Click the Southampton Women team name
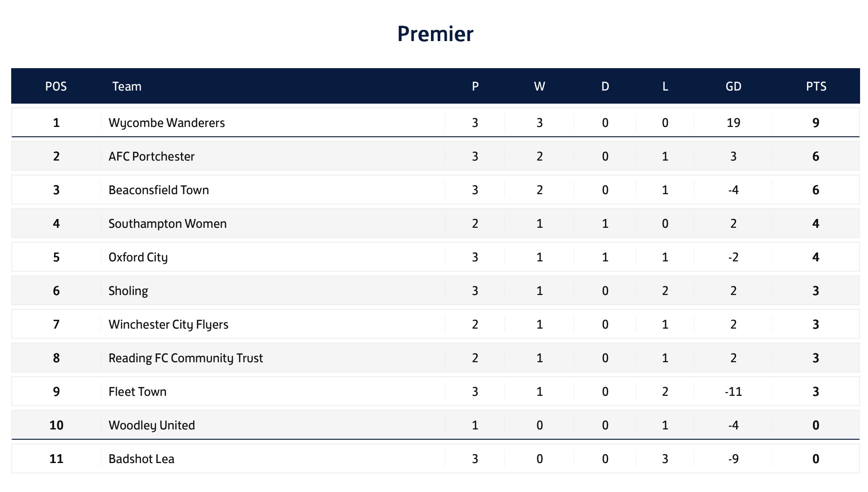The width and height of the screenshot is (868, 492). point(167,224)
